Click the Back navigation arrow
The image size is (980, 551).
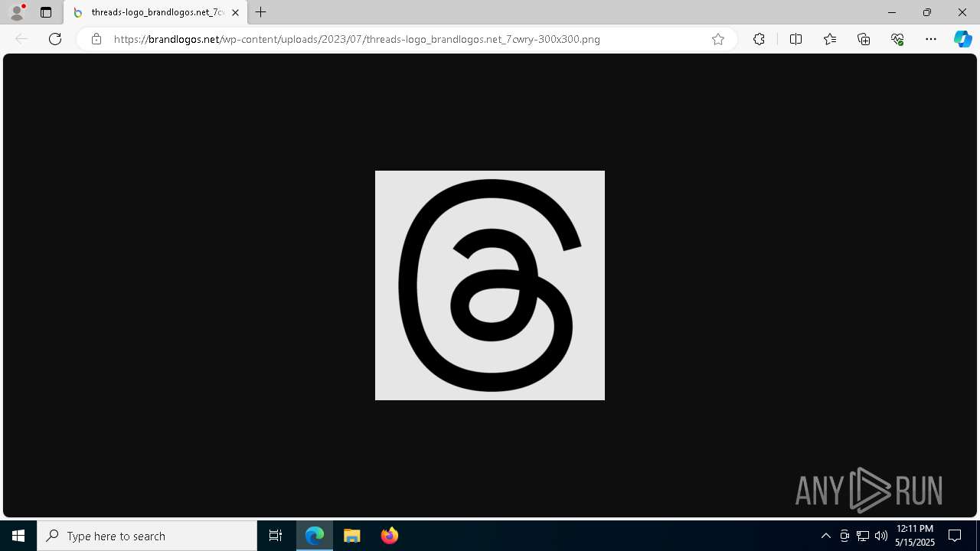click(21, 39)
